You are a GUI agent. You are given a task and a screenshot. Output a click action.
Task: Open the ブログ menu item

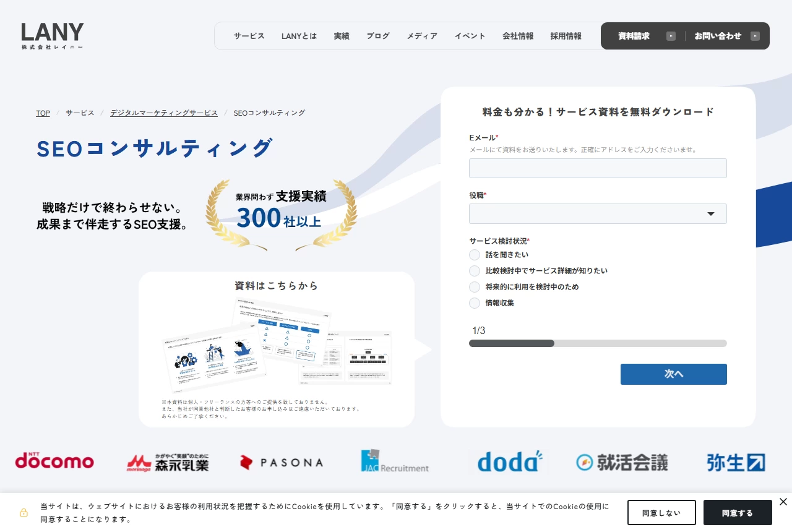pyautogui.click(x=378, y=36)
